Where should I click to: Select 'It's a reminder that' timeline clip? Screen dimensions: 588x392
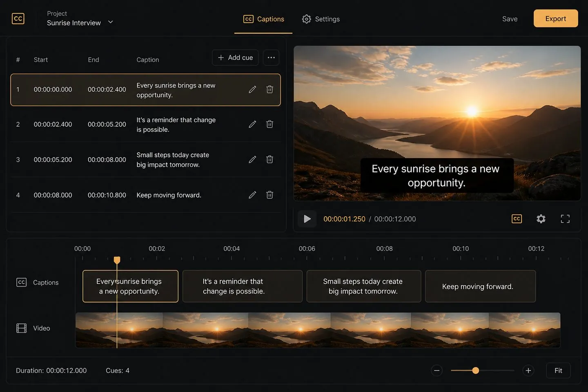(x=243, y=286)
